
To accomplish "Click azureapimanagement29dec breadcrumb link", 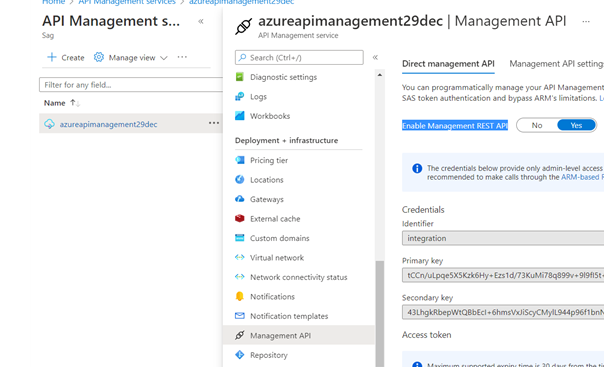I will coord(242,2).
